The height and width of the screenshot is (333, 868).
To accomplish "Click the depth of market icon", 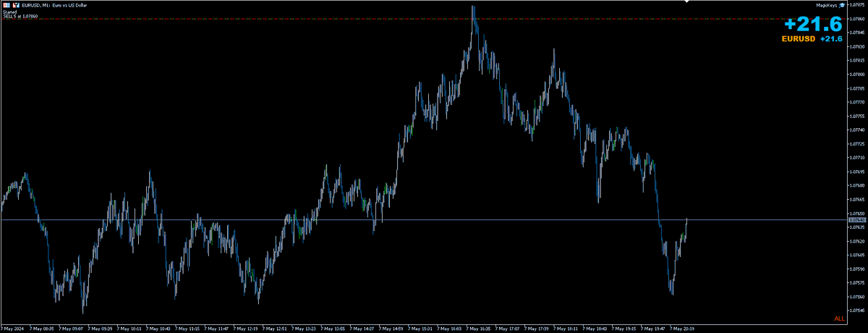I will click(16, 5).
